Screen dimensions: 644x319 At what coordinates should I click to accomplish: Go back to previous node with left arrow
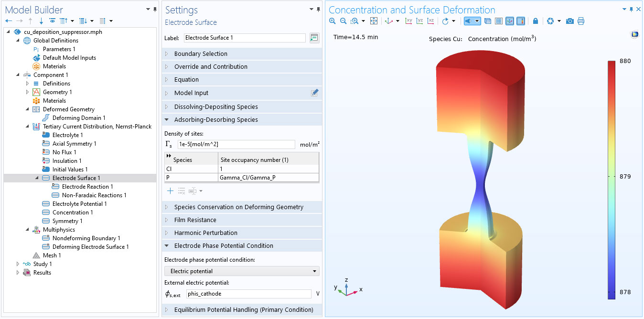[x=8, y=21]
